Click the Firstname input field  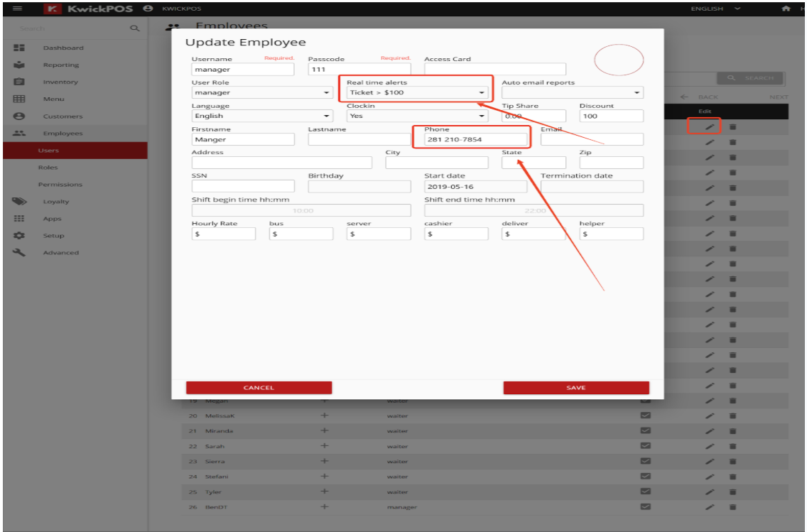click(x=243, y=139)
